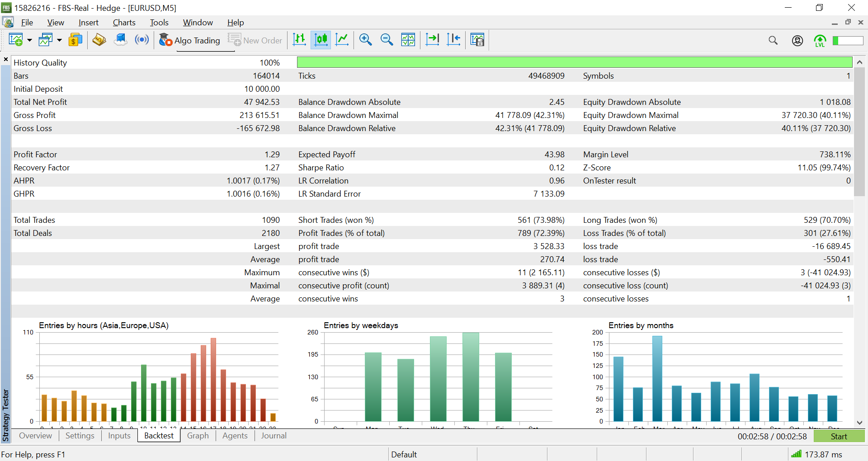Click the Total Trades value 1090
Image resolution: width=868 pixels, height=461 pixels.
point(271,220)
